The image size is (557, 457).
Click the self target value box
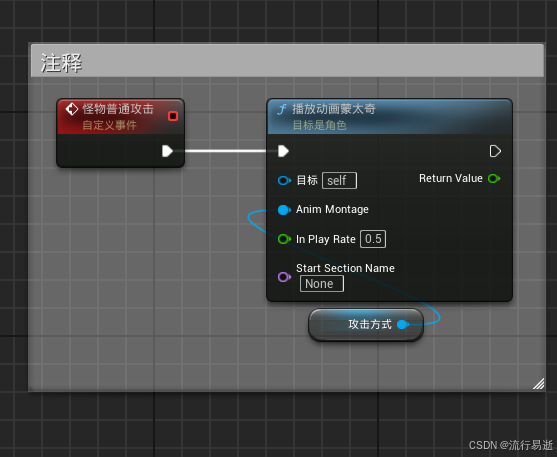339,181
